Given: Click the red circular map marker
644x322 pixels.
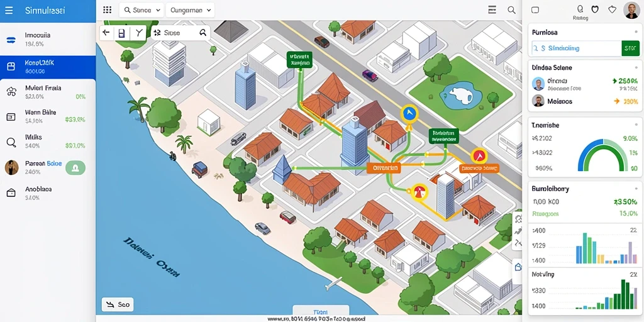Looking at the screenshot, I should (479, 156).
